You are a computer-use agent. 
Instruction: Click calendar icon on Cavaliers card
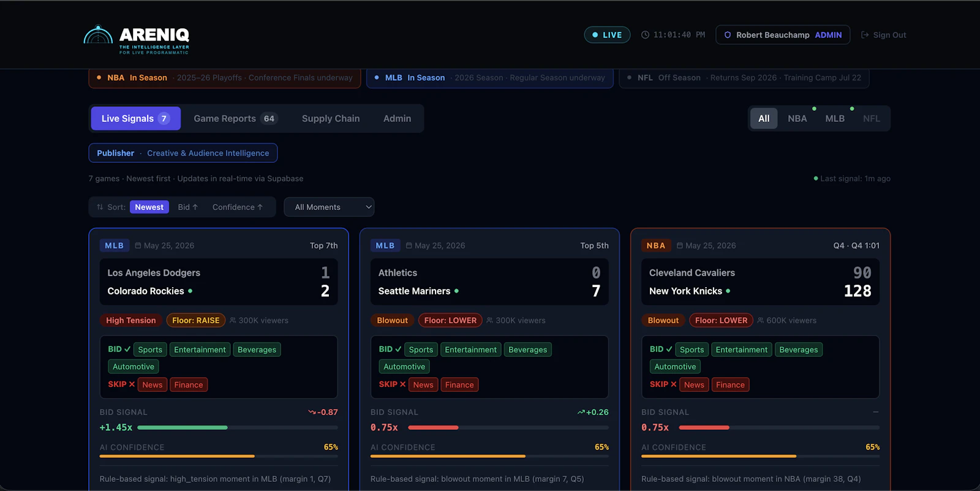click(680, 245)
